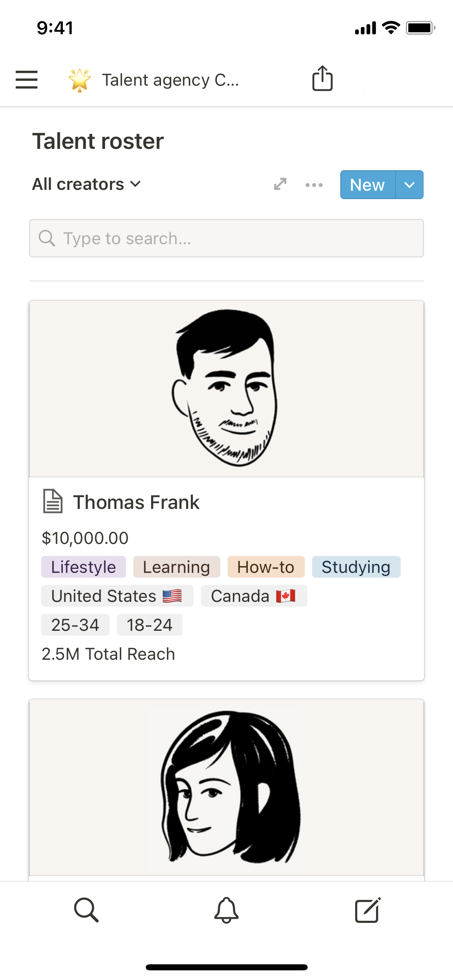The image size is (453, 980).
Task: Select the Studying blue tag
Action: [x=356, y=567]
